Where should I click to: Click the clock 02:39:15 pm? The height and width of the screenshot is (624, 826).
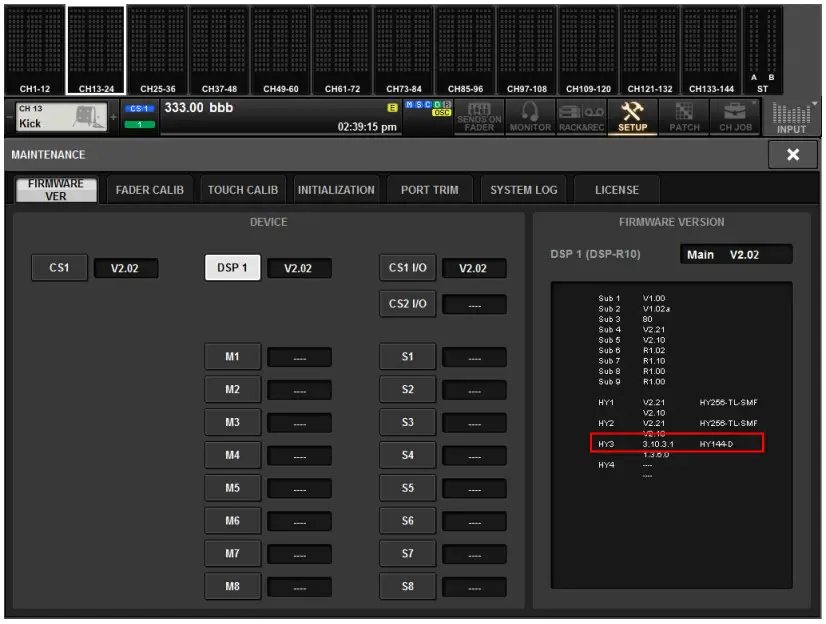[x=367, y=127]
